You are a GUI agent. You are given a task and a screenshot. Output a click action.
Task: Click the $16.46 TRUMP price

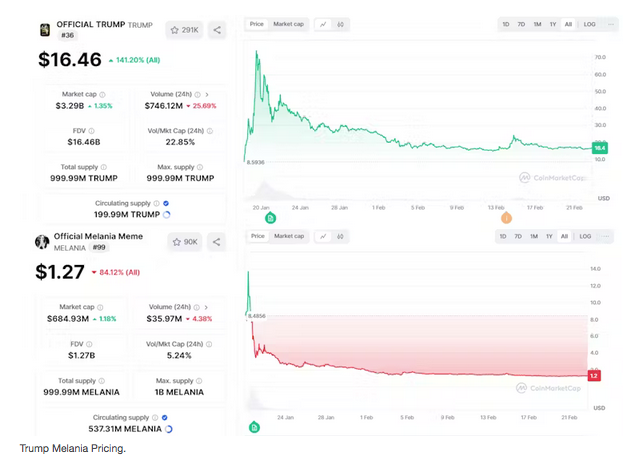[x=70, y=60]
